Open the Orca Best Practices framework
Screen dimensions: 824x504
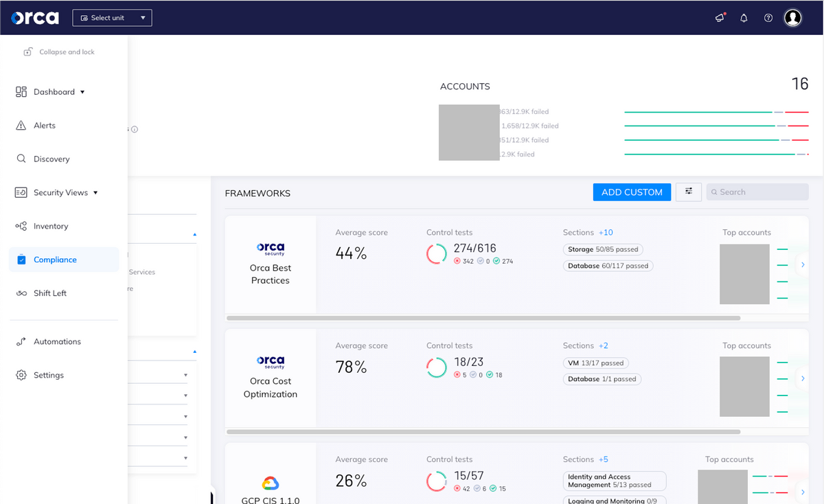click(x=271, y=264)
